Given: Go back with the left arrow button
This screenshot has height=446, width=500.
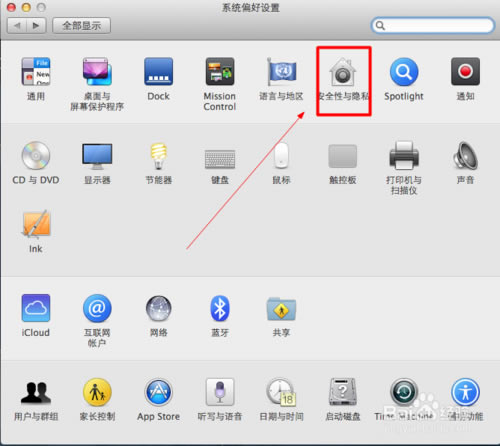Looking at the screenshot, I should pos(17,26).
